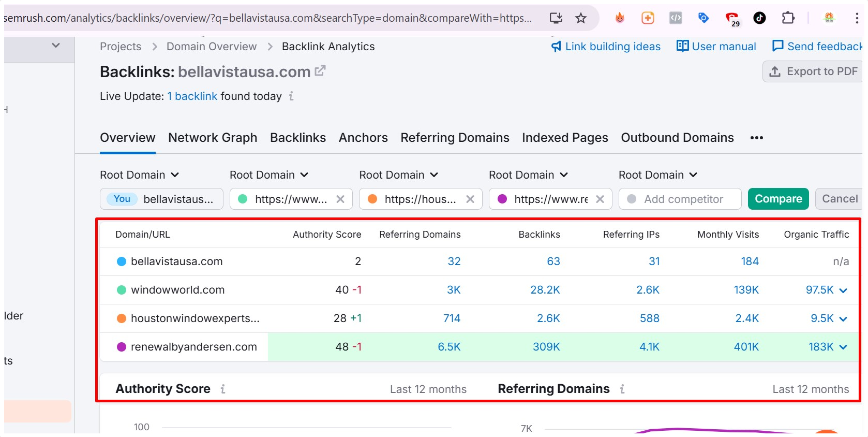The image size is (868, 437).
Task: Remove the https://www.re purple competitor
Action: click(x=600, y=199)
